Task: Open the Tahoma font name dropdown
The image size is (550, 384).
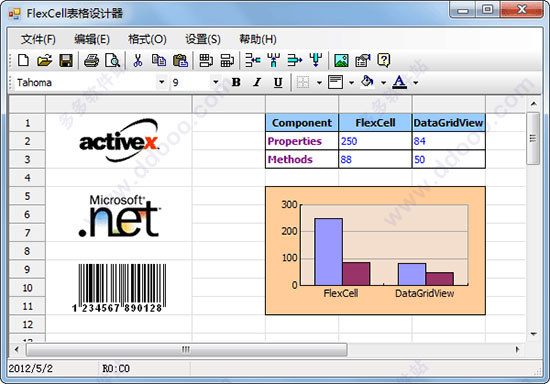Action: coord(161,82)
